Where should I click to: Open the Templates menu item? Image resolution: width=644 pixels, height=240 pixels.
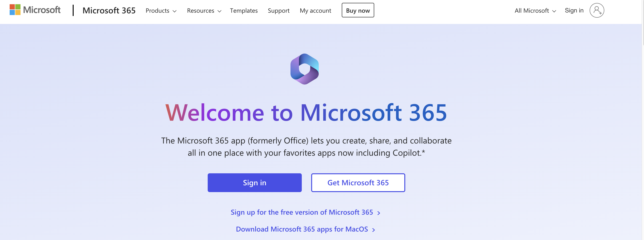[x=243, y=11]
